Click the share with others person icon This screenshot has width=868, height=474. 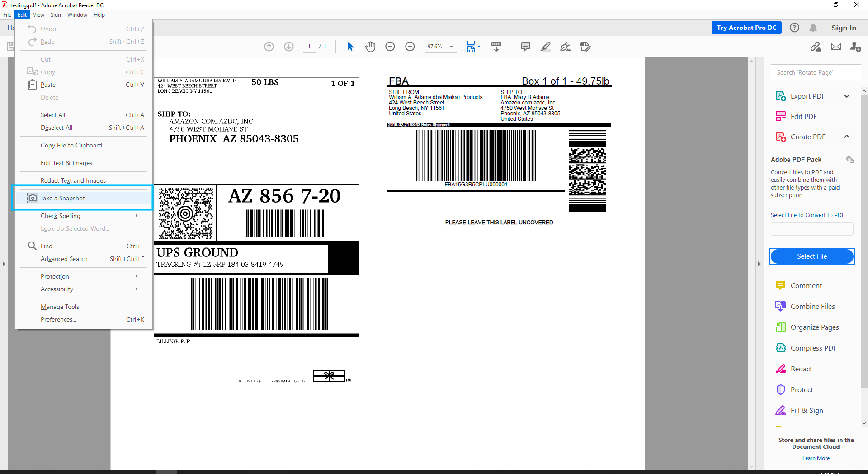coord(855,47)
